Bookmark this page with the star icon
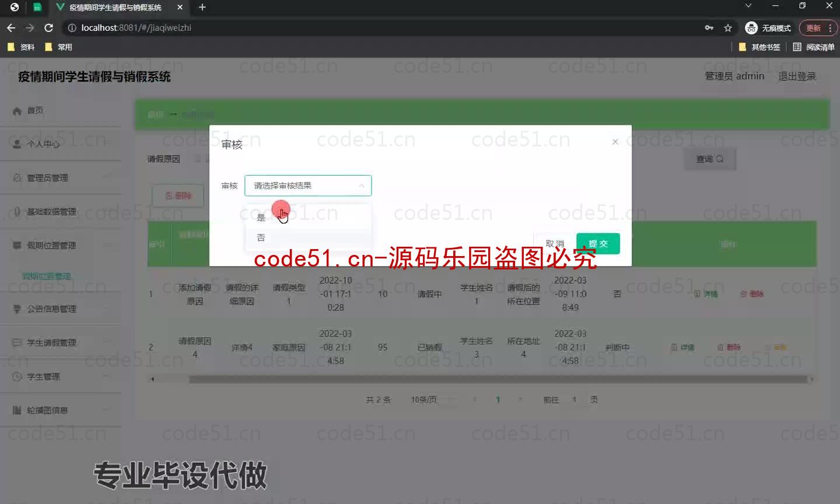Screen dimensions: 840x504 (x=728, y=27)
